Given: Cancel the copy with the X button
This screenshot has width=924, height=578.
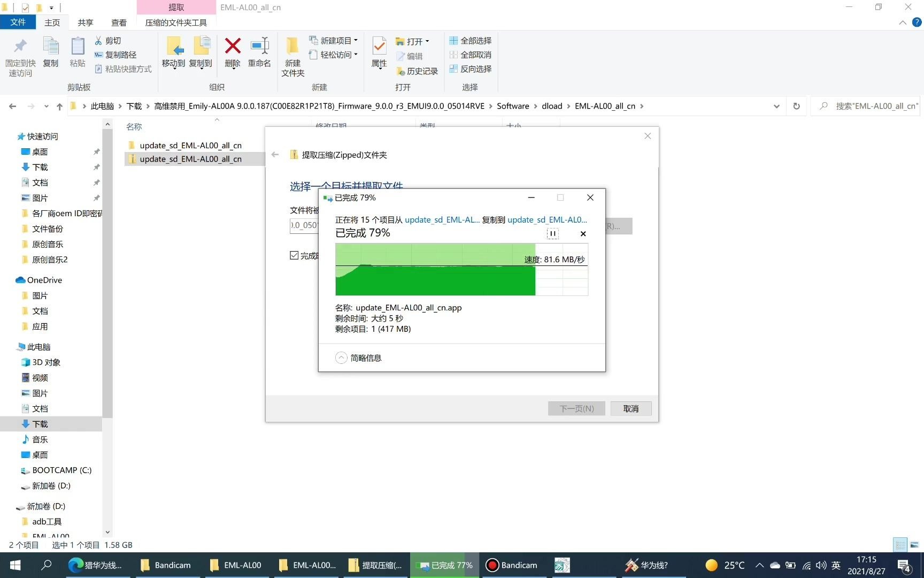Looking at the screenshot, I should [583, 234].
